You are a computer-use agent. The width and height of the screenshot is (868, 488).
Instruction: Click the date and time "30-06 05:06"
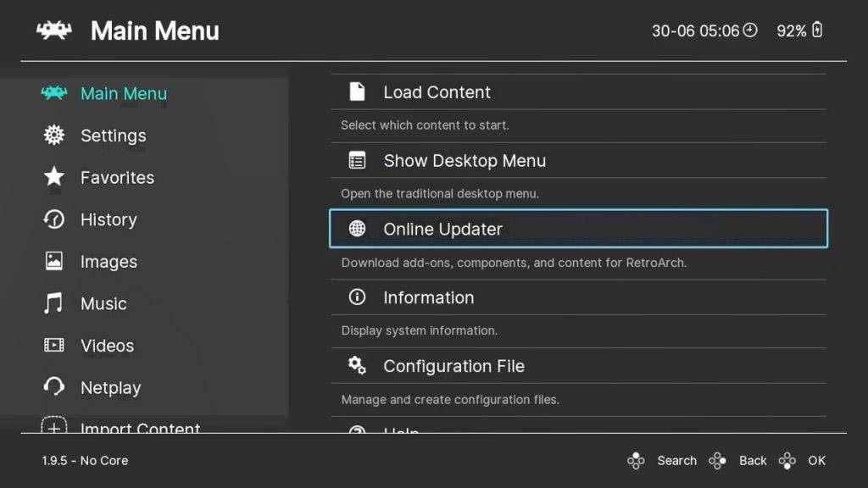(x=695, y=31)
